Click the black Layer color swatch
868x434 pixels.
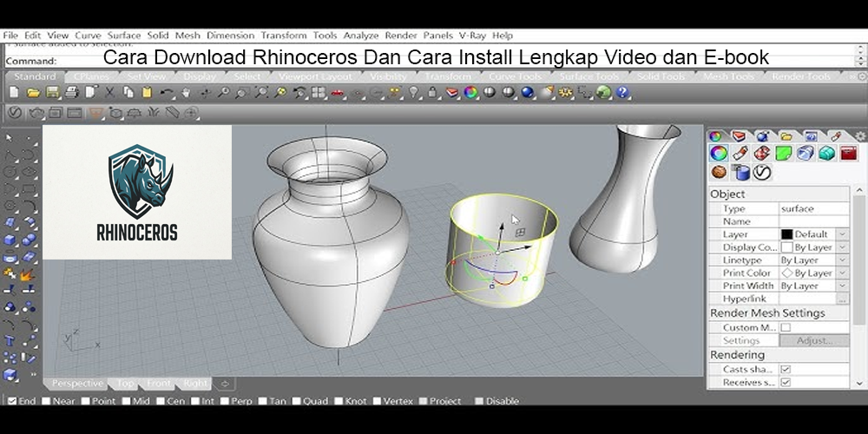[x=786, y=234]
